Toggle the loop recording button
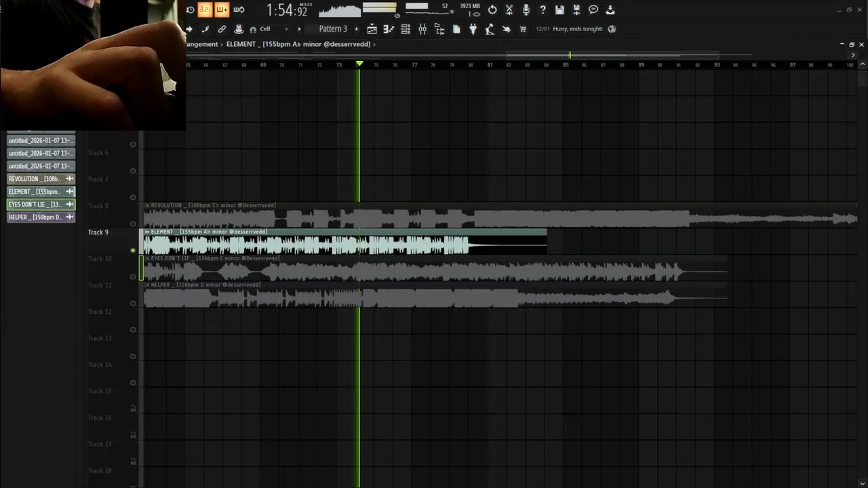868x488 pixels. pos(239,9)
